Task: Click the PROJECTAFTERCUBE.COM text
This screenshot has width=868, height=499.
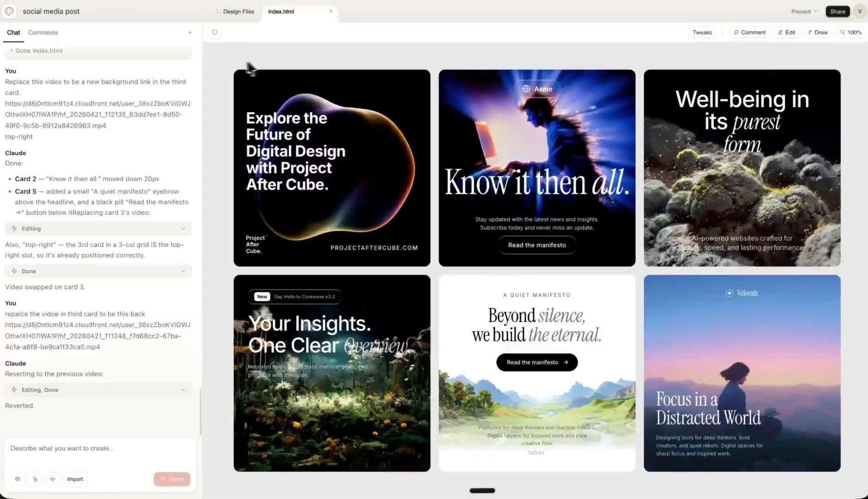Action: [x=374, y=248]
